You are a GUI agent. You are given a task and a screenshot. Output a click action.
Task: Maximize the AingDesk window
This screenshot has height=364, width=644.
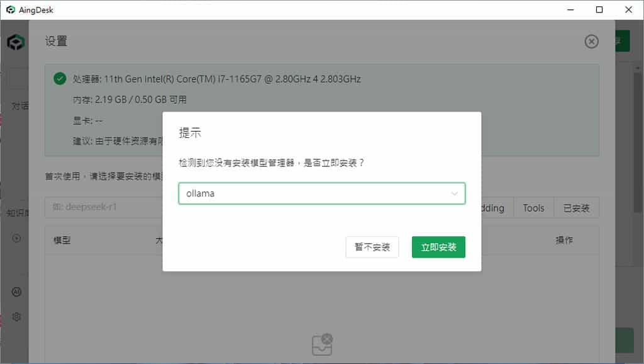click(x=599, y=9)
